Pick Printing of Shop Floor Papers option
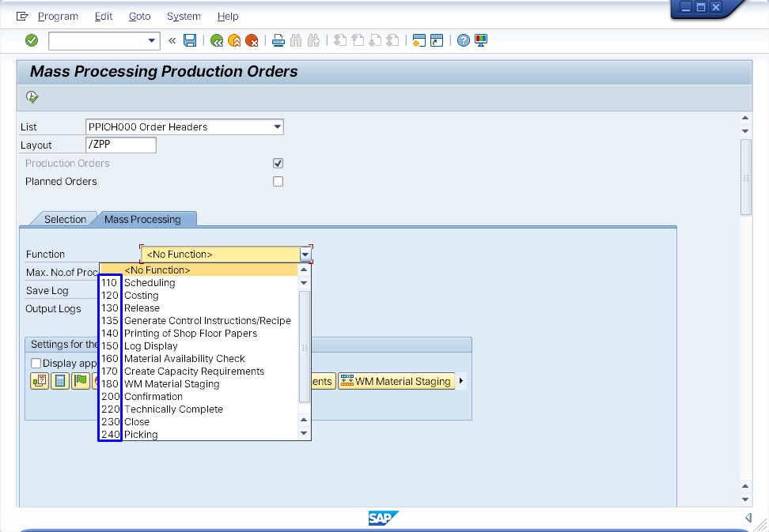Screen dimensions: 769x532 199,334
